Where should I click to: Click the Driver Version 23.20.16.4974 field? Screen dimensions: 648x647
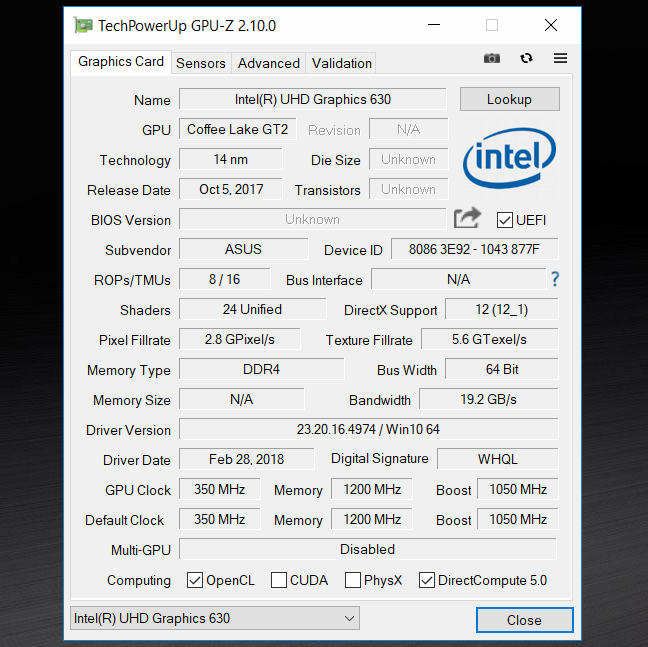[x=368, y=429]
